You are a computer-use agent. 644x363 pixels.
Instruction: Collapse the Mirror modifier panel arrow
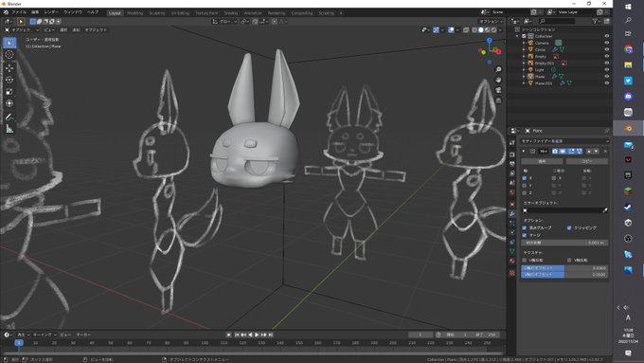(524, 152)
